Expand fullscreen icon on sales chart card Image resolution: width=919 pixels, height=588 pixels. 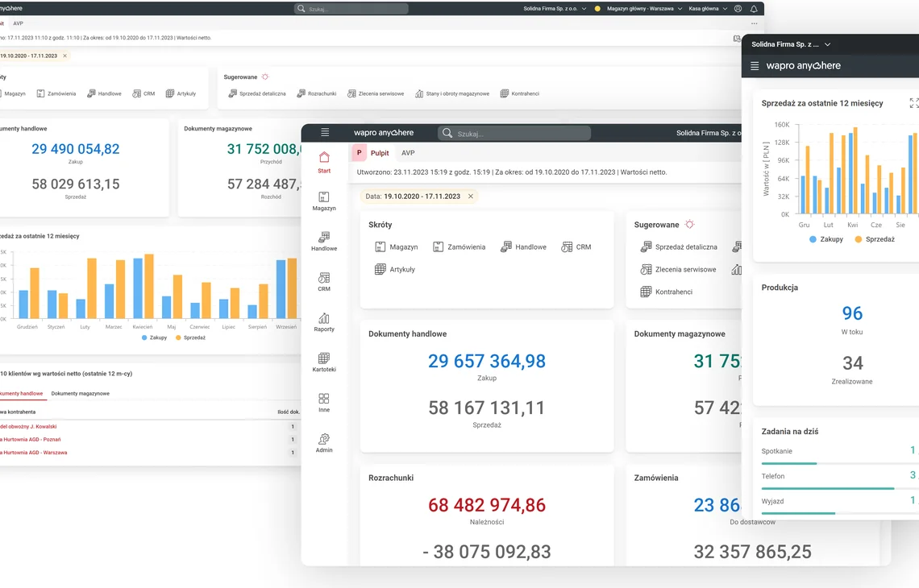(913, 103)
